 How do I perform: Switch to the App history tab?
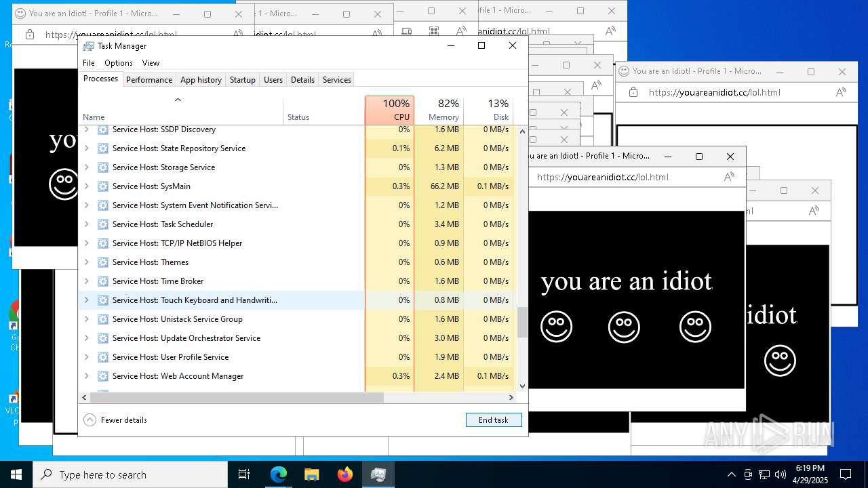pos(201,79)
